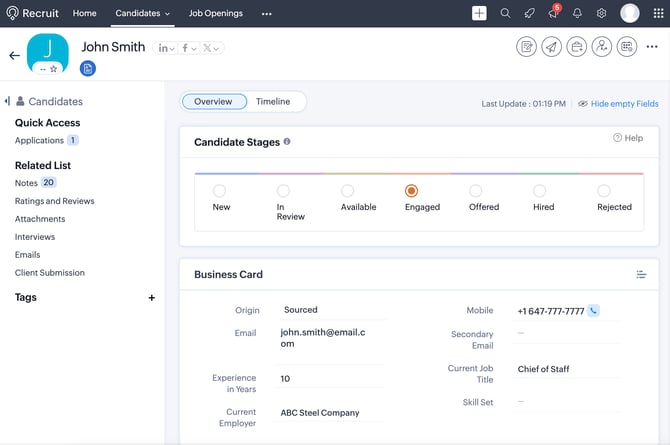Screen dimensions: 670x445
Task: Open the announcements megaphone with red badge
Action: 553,13
